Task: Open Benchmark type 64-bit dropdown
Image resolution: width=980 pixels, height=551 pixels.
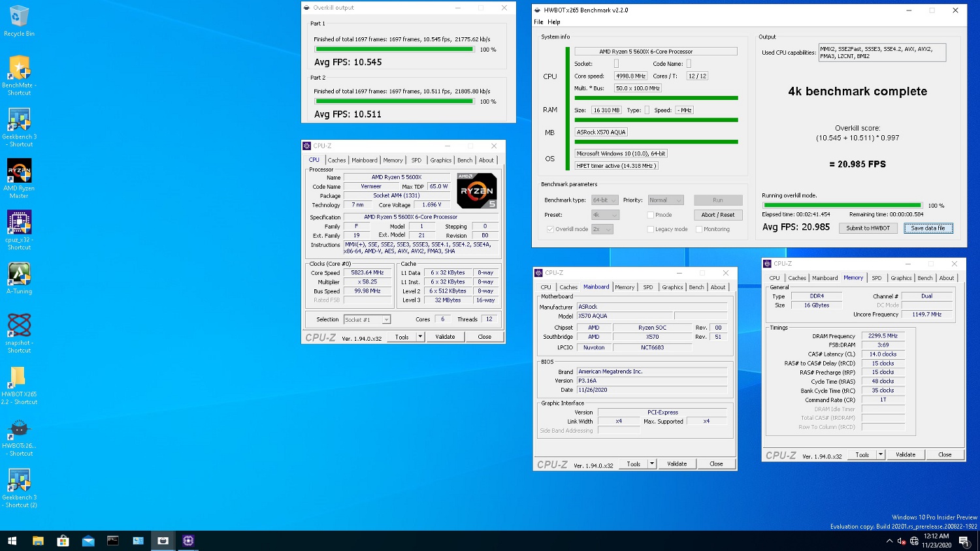Action: point(604,200)
